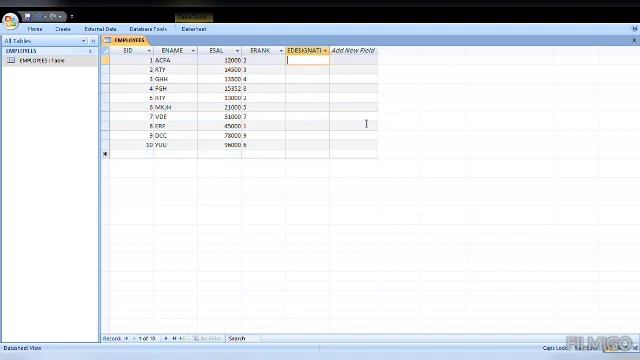Open the ERANK column filter dropdown

pyautogui.click(x=281, y=51)
